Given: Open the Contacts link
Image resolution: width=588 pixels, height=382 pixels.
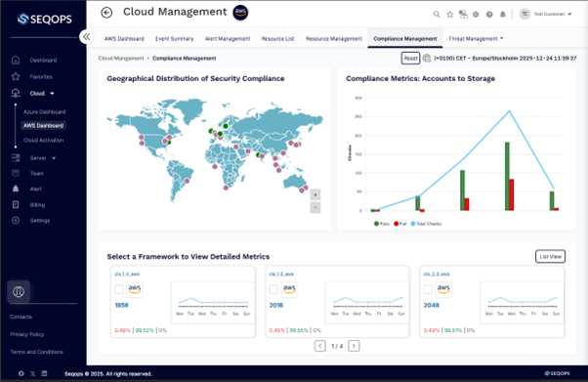Looking at the screenshot, I should tap(21, 317).
